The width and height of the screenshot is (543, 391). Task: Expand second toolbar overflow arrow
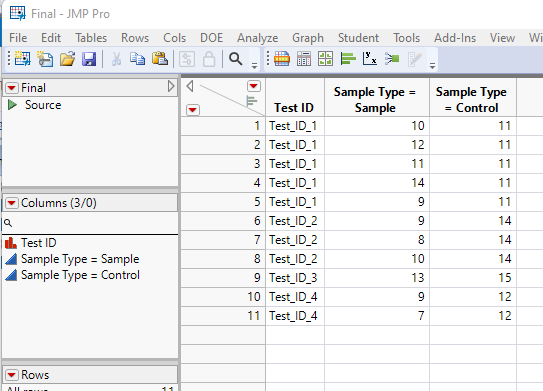pos(432,65)
